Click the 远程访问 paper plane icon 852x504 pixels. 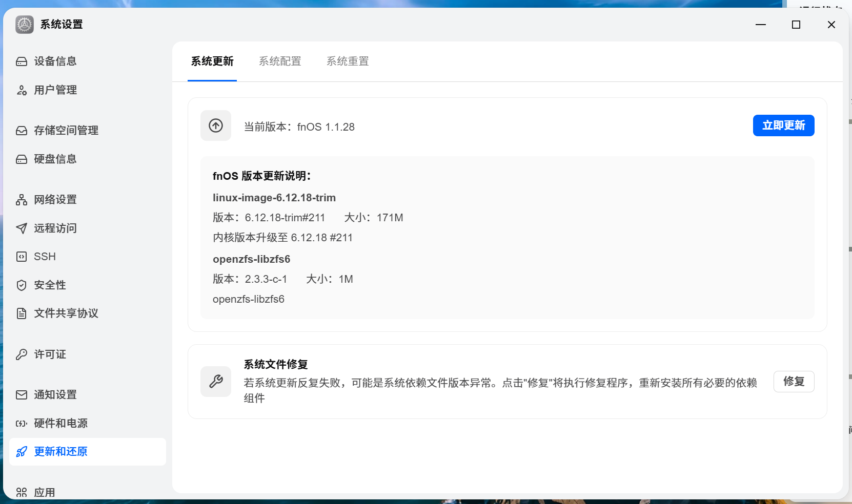(22, 228)
